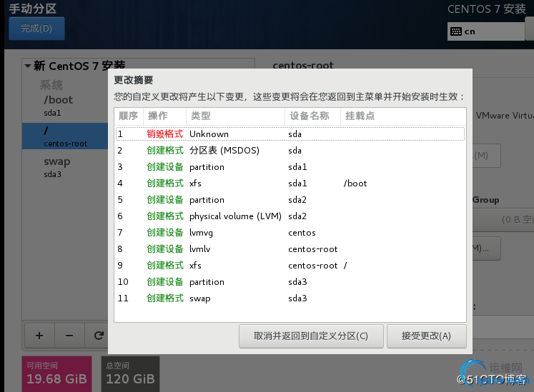Click the keyboard layout icon beside cn
Screen dimensions: 534x392
pos(456,31)
